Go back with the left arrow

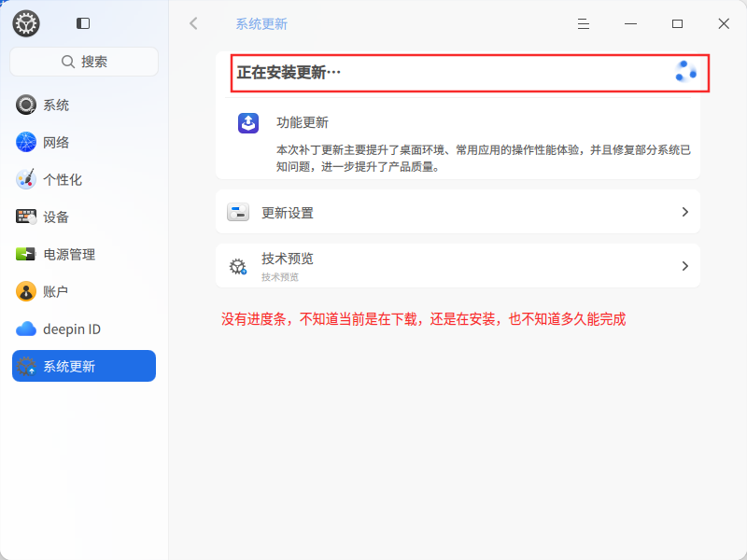193,23
